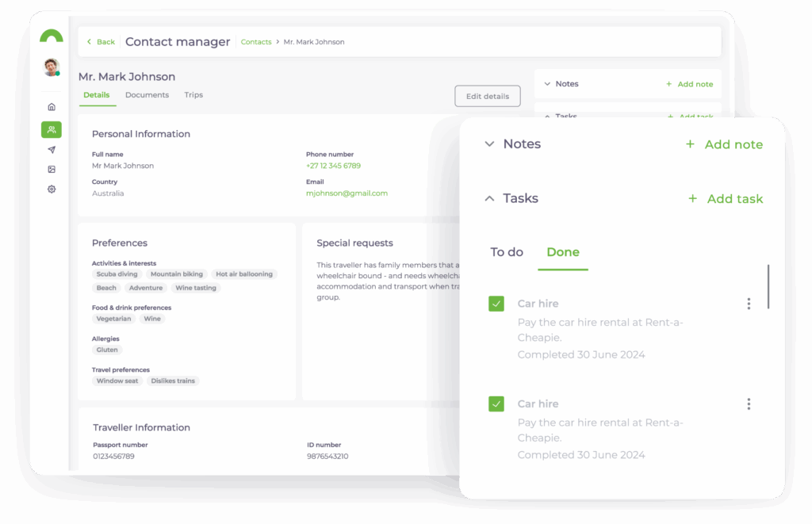Open the kebab menu on the second Car hire task
Viewport: 812px width, 524px height.
pyautogui.click(x=749, y=404)
